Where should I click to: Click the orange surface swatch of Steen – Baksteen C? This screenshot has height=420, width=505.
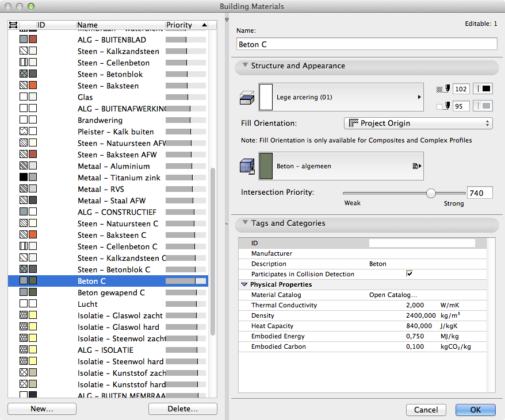[33, 234]
